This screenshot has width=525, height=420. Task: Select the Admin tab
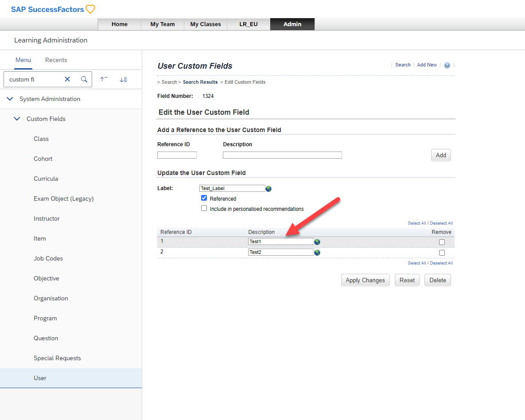(292, 24)
